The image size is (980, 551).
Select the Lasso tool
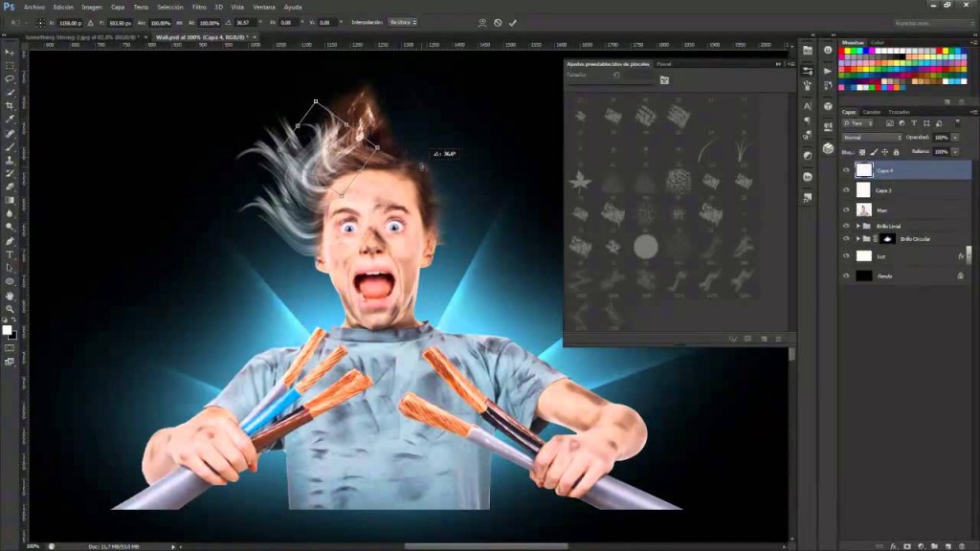click(10, 78)
